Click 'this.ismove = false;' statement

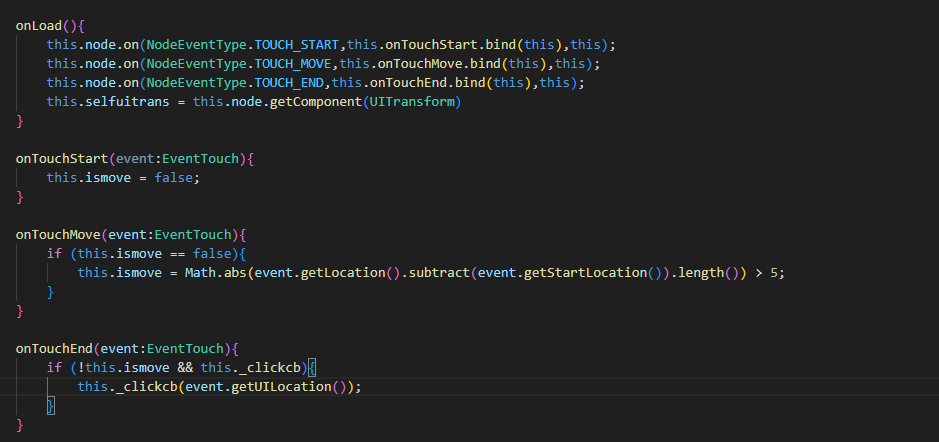(x=123, y=178)
